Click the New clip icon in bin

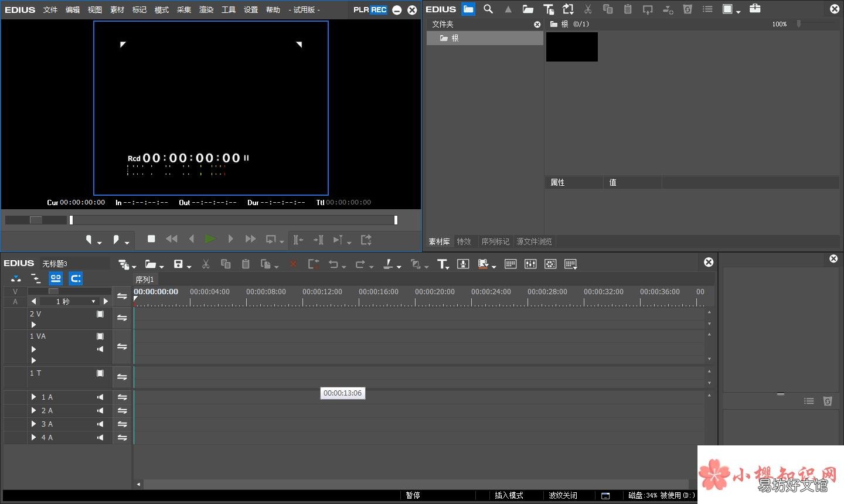click(568, 9)
